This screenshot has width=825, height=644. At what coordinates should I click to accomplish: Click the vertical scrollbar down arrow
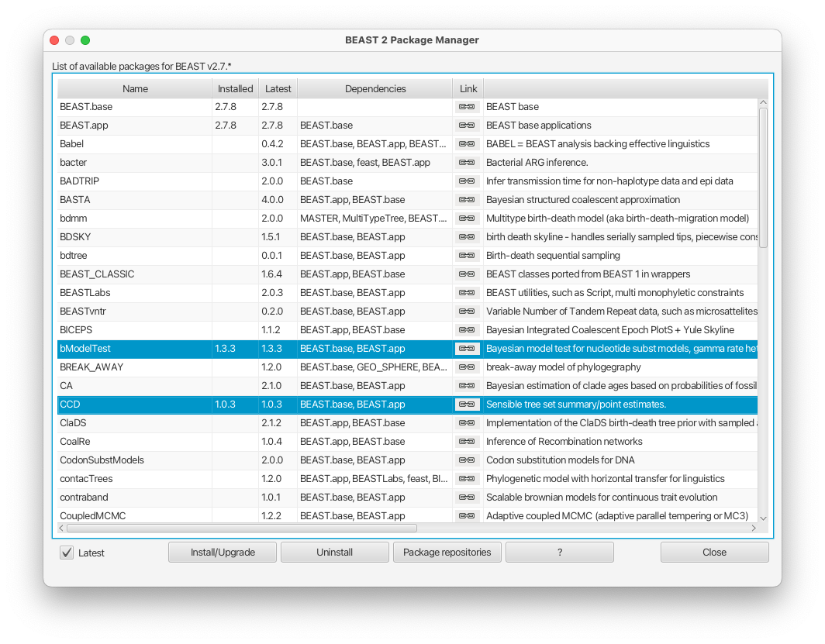tap(764, 518)
